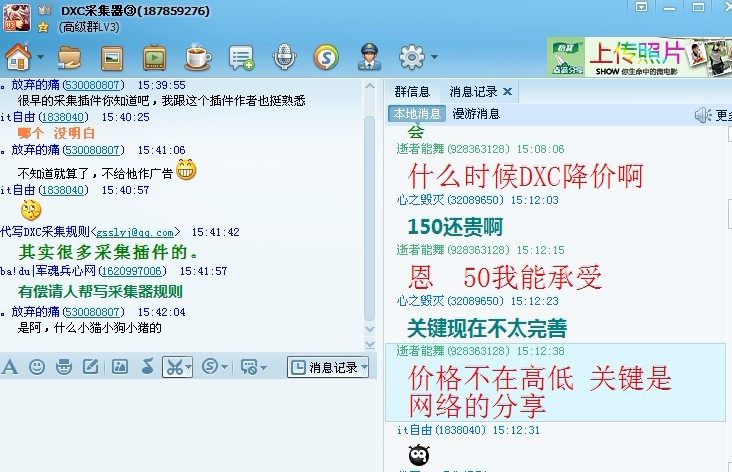Open QQ number 530080807 at 15:42:04

(x=93, y=312)
